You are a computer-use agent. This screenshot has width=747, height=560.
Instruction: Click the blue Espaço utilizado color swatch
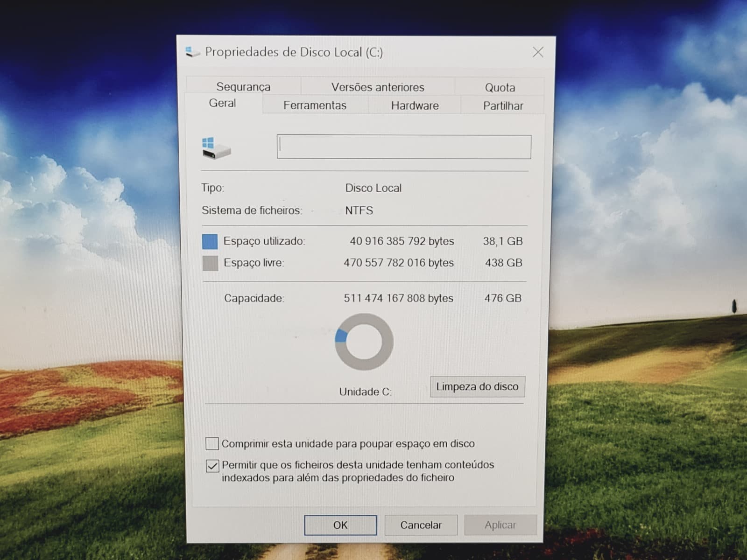tap(210, 241)
